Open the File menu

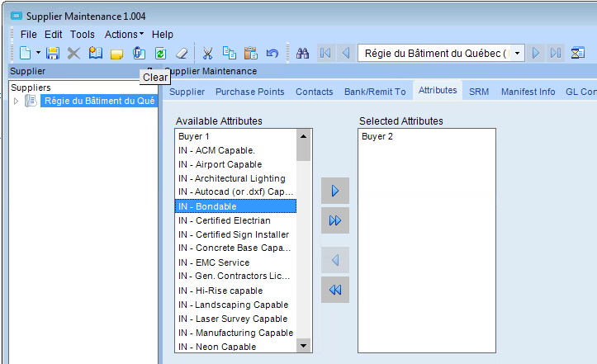coord(29,35)
